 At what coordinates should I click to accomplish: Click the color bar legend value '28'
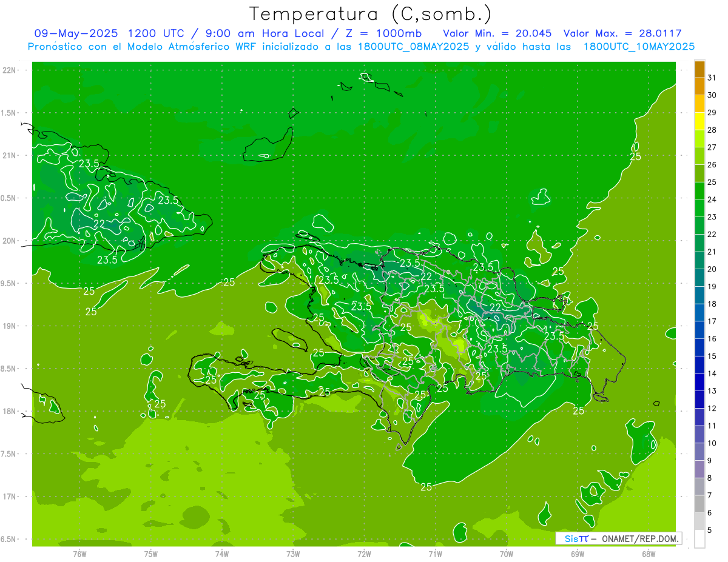(x=712, y=130)
